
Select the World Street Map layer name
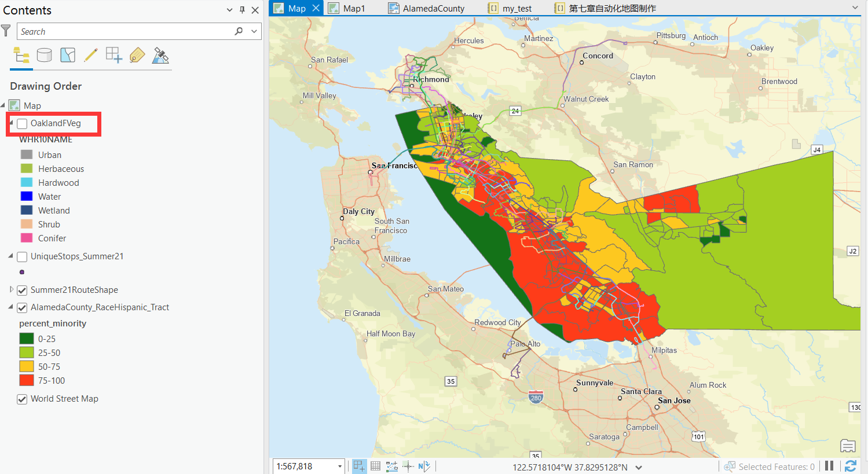64,399
